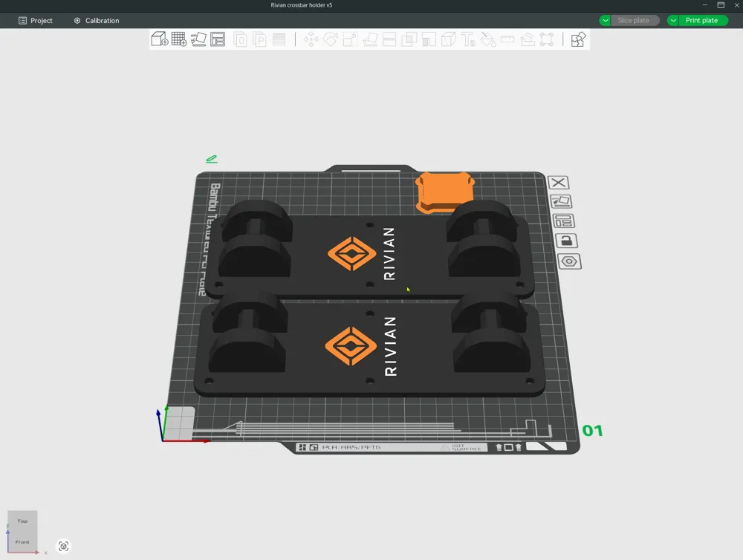This screenshot has height=560, width=743.
Task: Click the Variable layer height icon
Action: (x=279, y=39)
